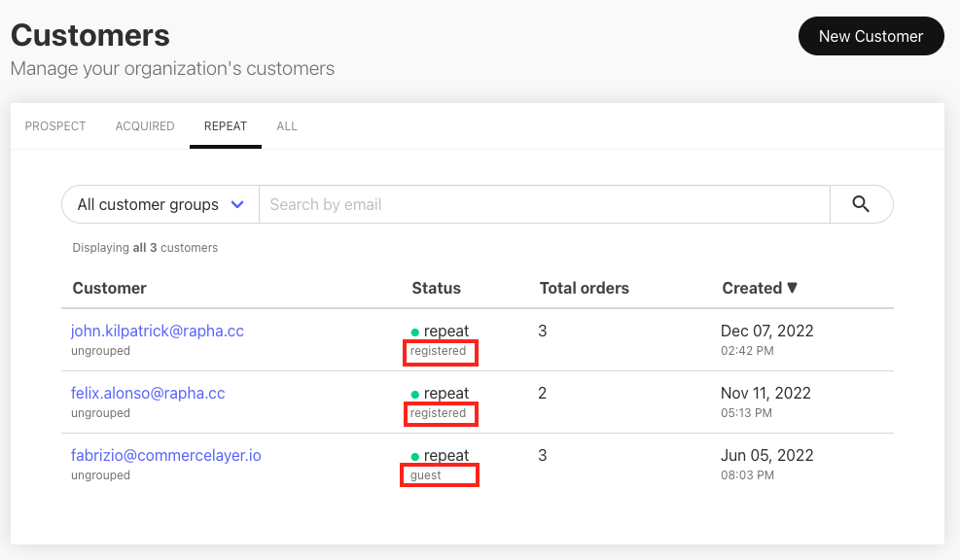The height and width of the screenshot is (560, 960).
Task: Click green status dot for john.kilpatrick
Action: (415, 332)
